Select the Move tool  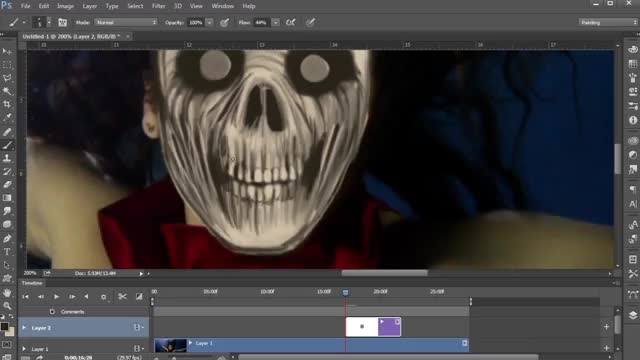[7, 51]
